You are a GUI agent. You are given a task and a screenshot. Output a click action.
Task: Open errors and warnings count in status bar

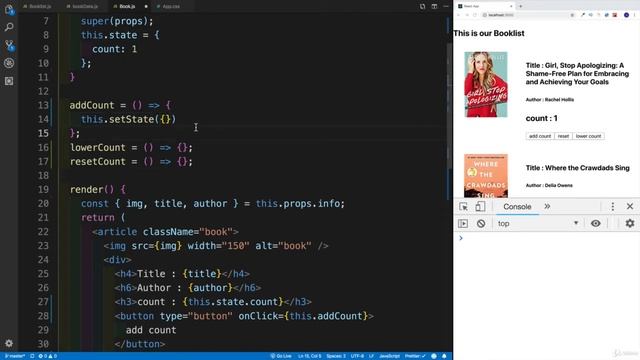[48, 356]
